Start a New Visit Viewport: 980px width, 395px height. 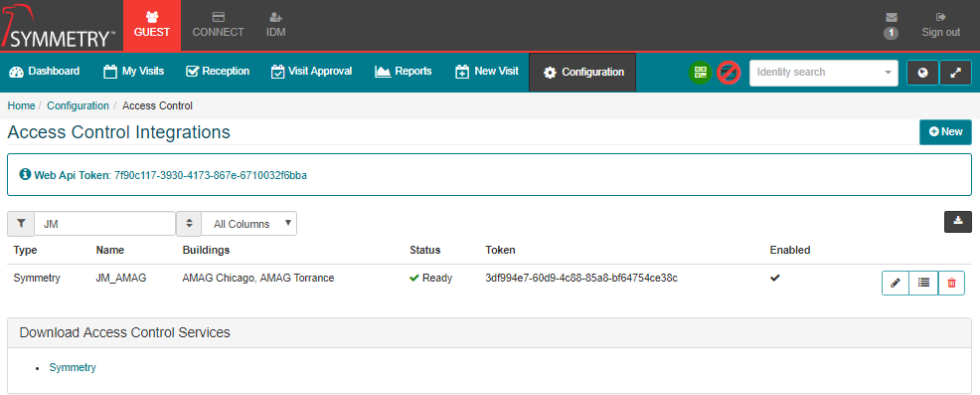click(487, 72)
